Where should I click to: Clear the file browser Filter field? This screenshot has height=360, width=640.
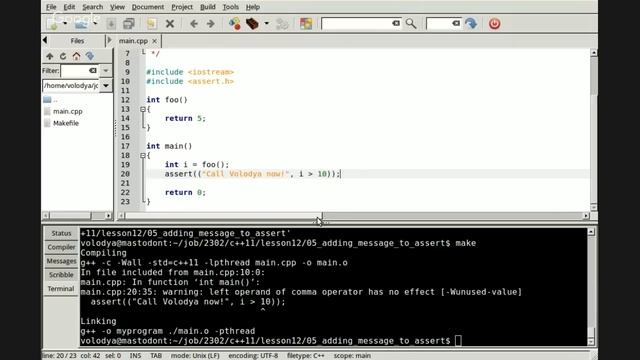[93, 71]
